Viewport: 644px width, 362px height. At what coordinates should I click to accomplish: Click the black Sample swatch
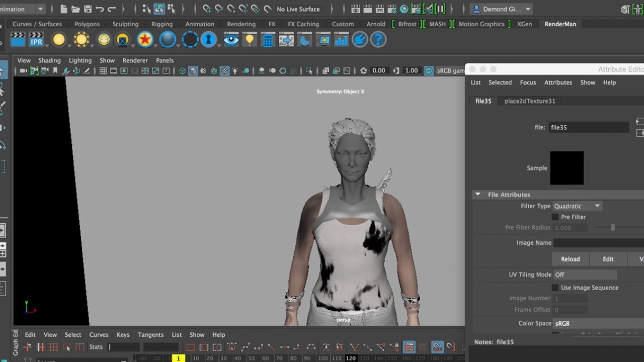tap(567, 168)
